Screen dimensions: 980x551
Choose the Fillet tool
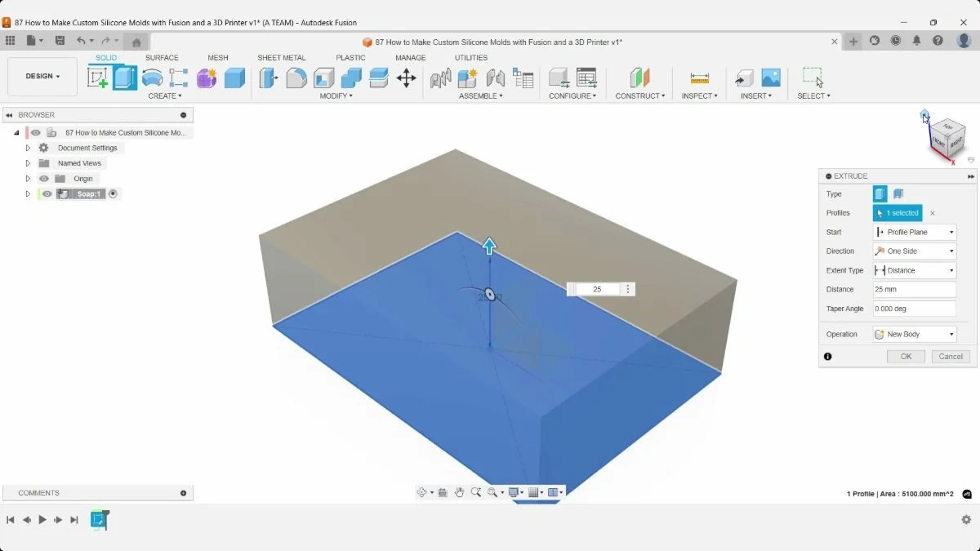click(296, 78)
